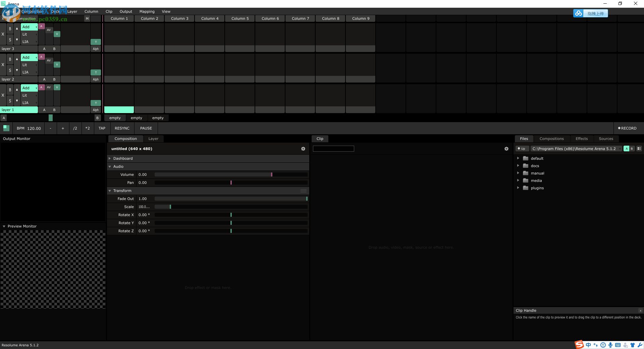This screenshot has width=644, height=349.
Task: Switch to the Effects tab
Action: click(581, 139)
